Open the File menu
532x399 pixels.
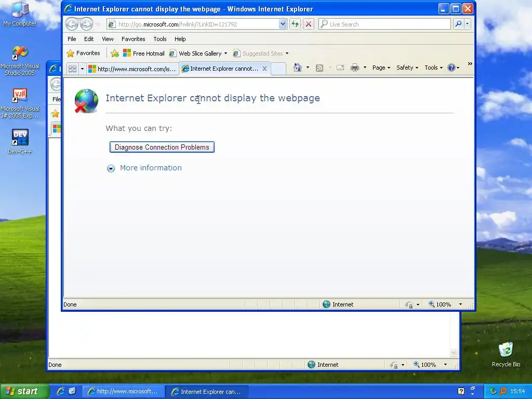pos(72,39)
